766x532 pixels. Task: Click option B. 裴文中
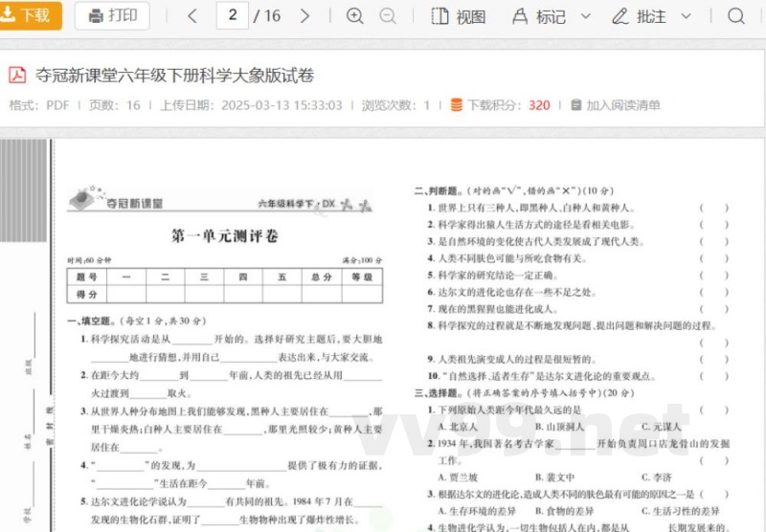point(554,477)
